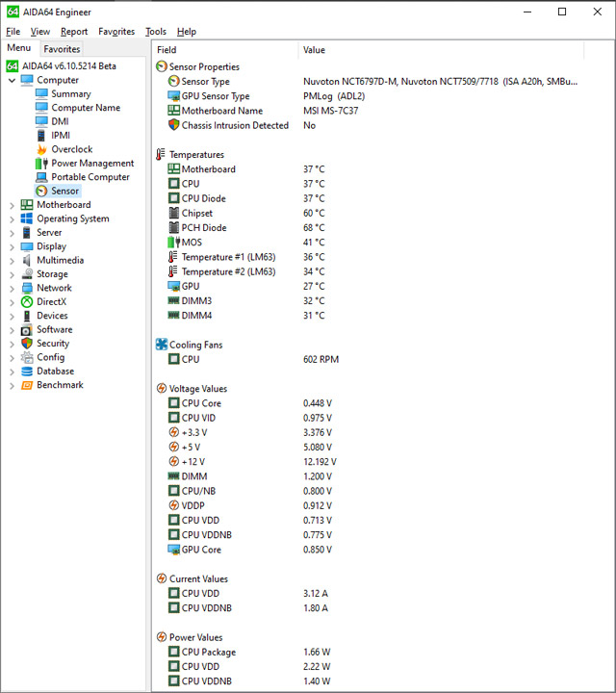616x693 pixels.
Task: Select the IPMI server icon
Action: 41,136
